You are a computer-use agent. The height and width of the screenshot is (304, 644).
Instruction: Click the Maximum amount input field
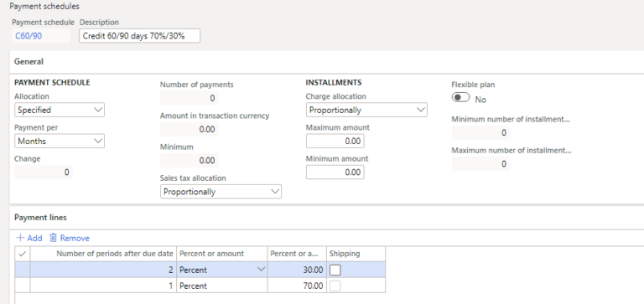(335, 142)
